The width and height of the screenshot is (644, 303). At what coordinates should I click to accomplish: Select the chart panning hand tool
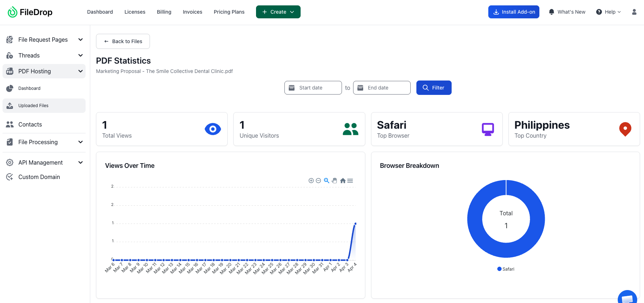(334, 181)
